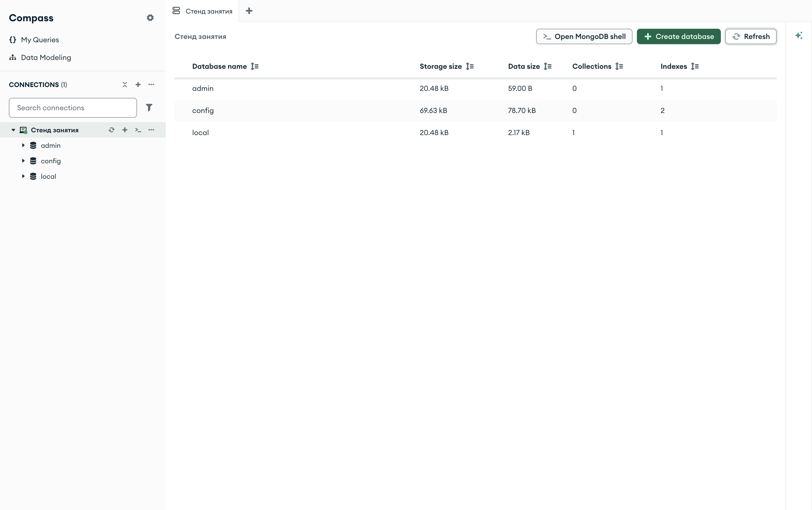The image size is (812, 510).
Task: Sort by Database name column
Action: pos(255,67)
